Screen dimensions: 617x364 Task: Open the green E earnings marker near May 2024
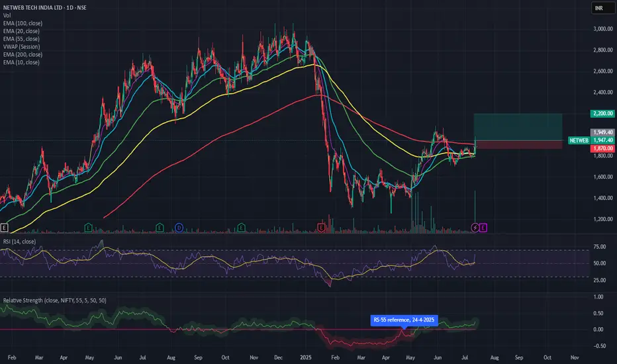pyautogui.click(x=88, y=228)
